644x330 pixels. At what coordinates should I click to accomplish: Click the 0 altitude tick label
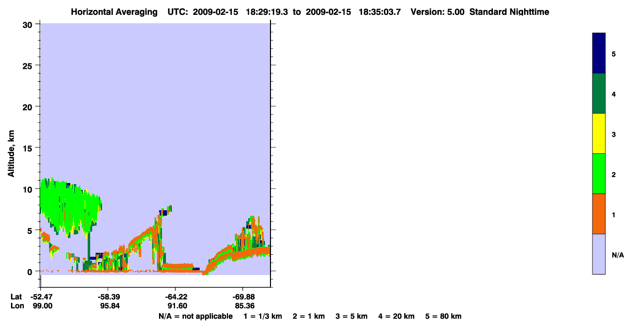coord(31,272)
